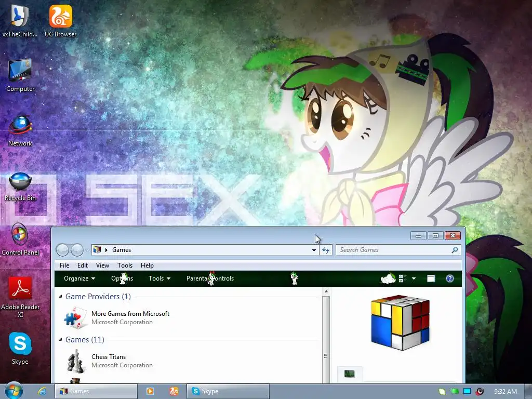Toggle the preview pane icon in the toolbar
Viewport: 532px width, 399px height.
pyautogui.click(x=431, y=278)
